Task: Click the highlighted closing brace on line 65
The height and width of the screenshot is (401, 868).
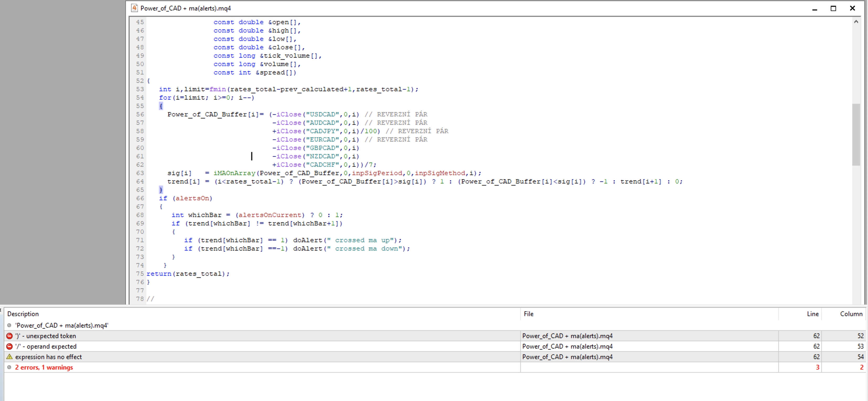Action: 161,190
